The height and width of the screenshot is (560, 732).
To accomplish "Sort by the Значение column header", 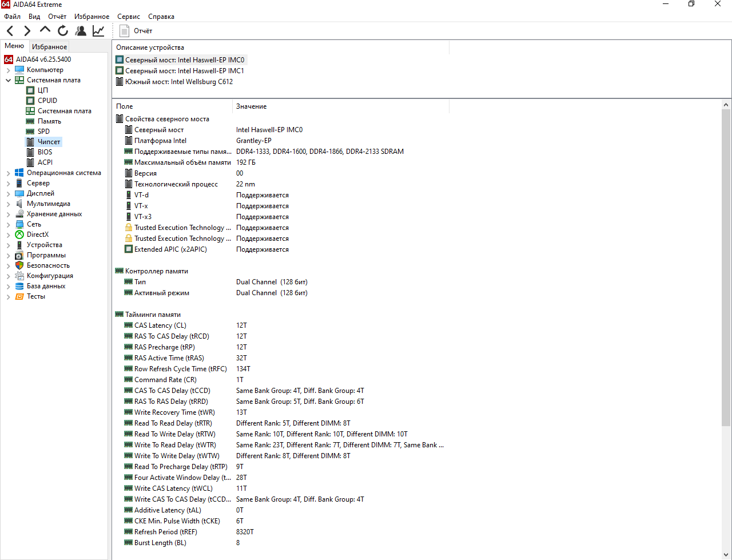I will [x=341, y=106].
